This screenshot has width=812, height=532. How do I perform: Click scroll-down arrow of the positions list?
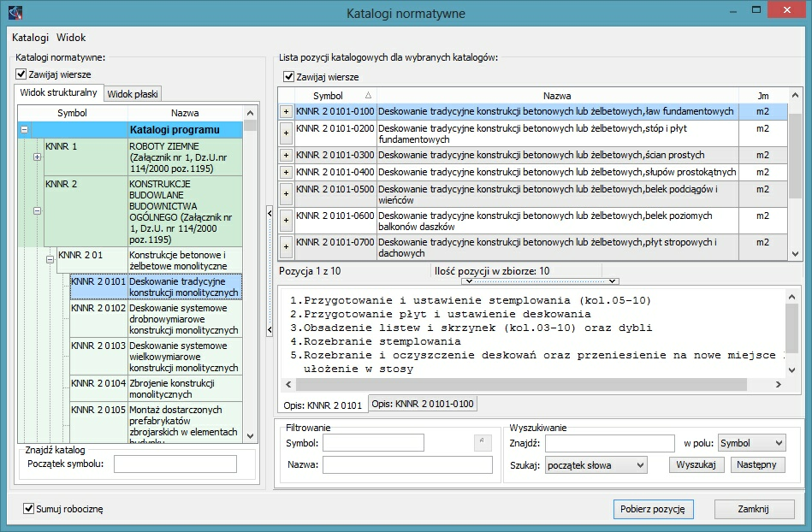[x=795, y=253]
